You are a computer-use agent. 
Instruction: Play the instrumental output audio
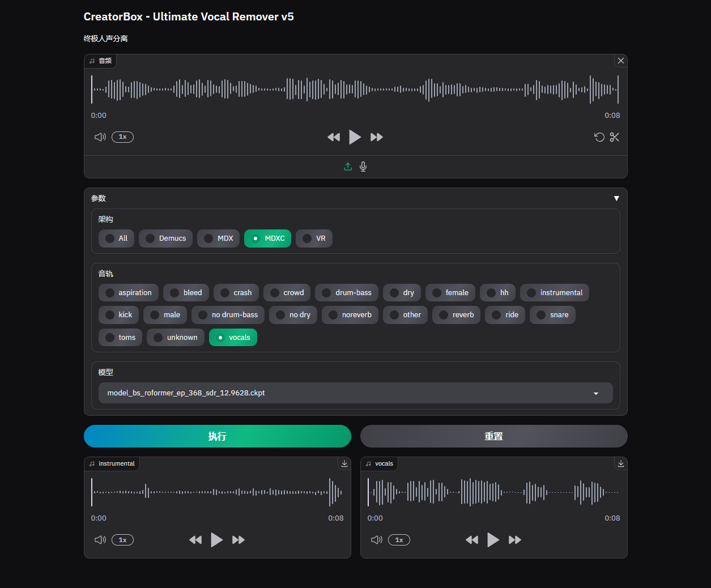click(216, 540)
